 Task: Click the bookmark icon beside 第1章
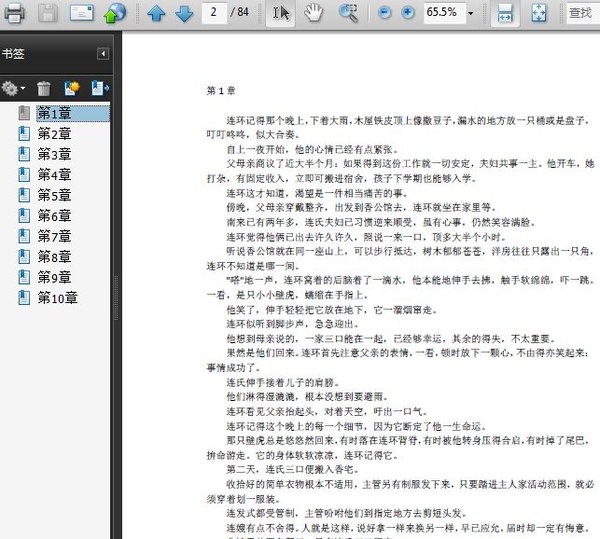(24, 113)
